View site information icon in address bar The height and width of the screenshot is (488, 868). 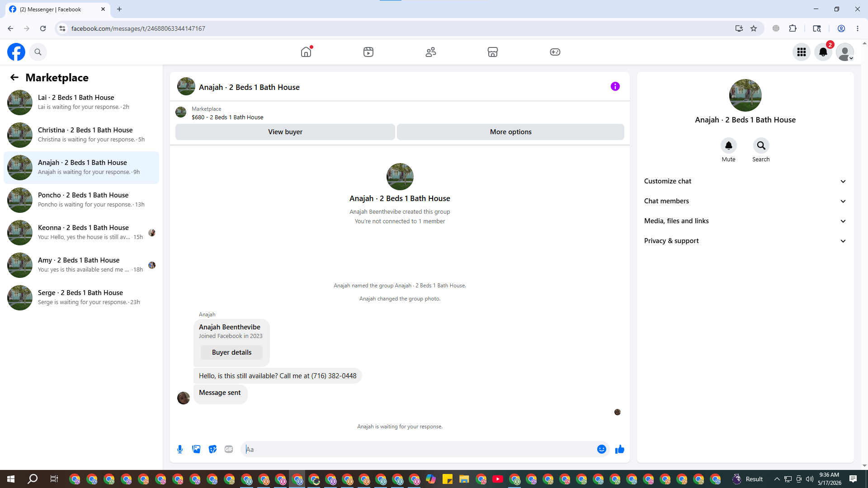coord(62,28)
